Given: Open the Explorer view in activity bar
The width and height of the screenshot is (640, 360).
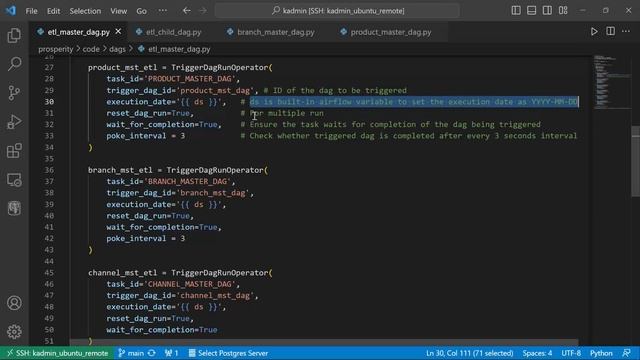Looking at the screenshot, I should click(x=14, y=36).
